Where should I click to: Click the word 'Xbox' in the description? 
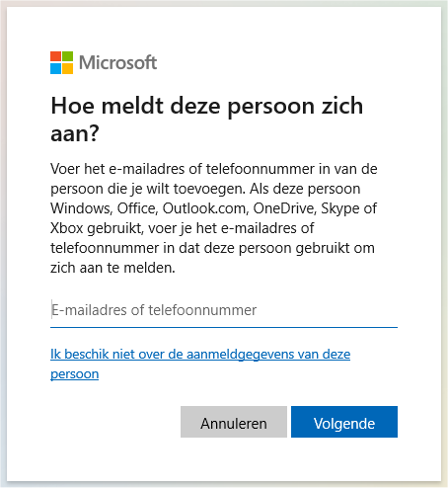(x=67, y=228)
